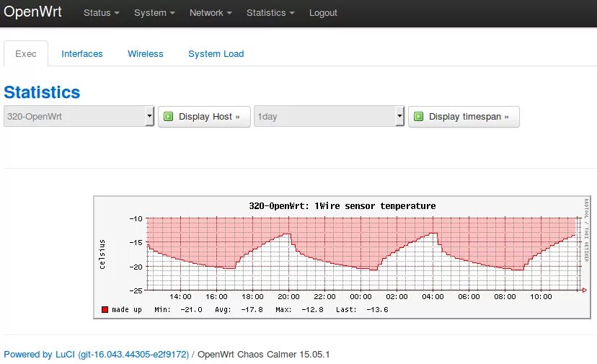Click the 'celsius' axis label
This screenshot has width=597, height=364.
(102, 254)
